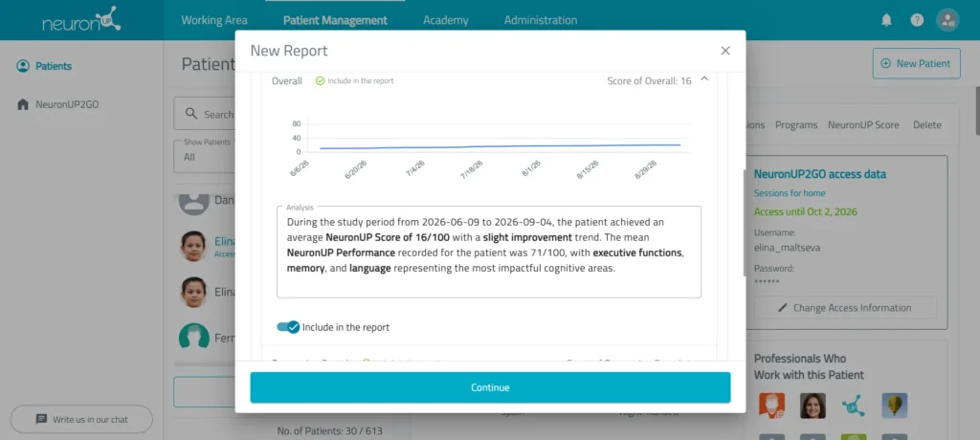Select the first Elina patient avatar

click(193, 246)
